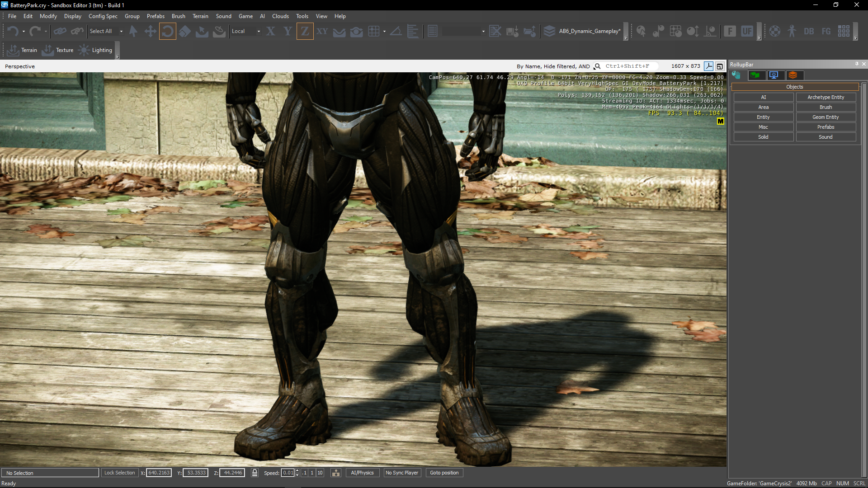Click the Freeze F icon

(x=730, y=31)
